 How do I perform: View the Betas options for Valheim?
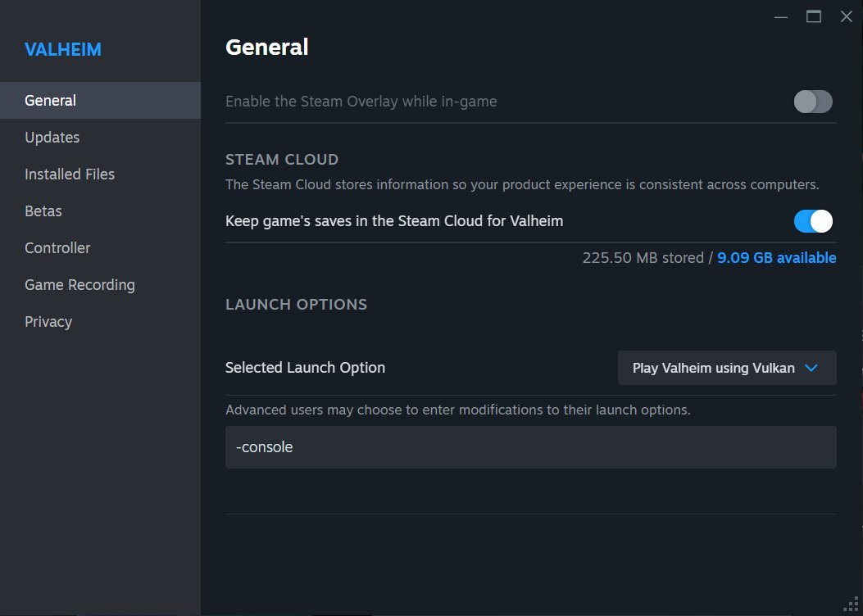[x=43, y=211]
